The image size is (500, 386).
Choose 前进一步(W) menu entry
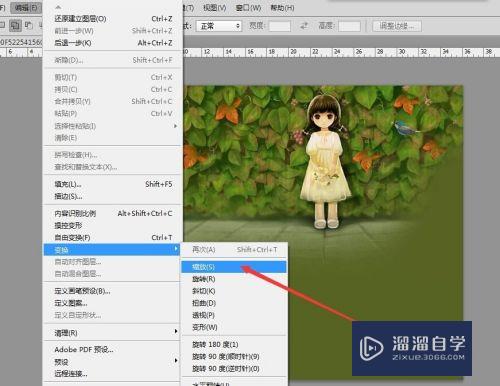point(113,31)
